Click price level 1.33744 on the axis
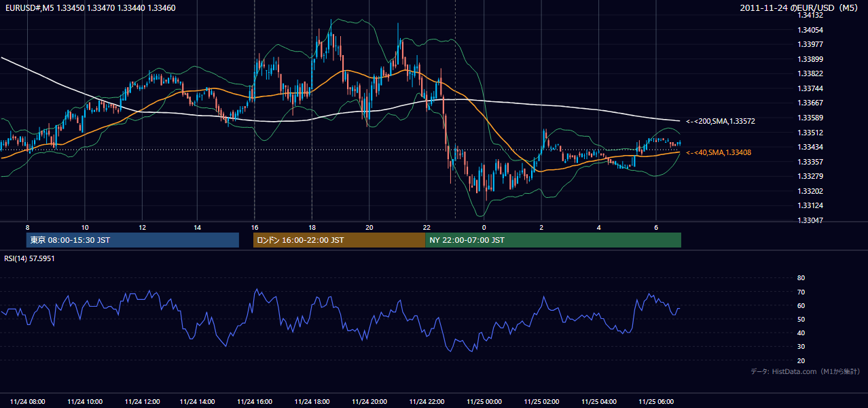The width and height of the screenshot is (868, 408). [811, 88]
